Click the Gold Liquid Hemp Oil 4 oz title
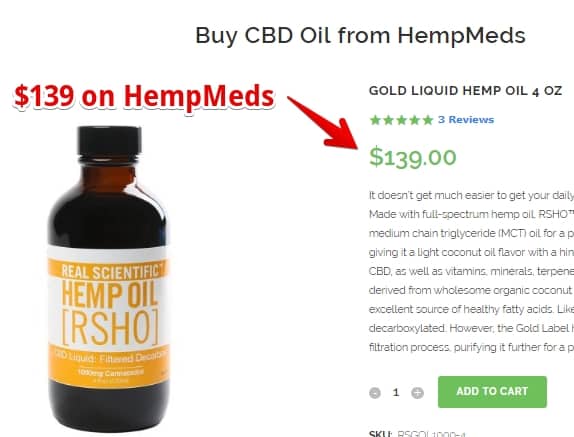Screen dimensions: 574x437 465,91
